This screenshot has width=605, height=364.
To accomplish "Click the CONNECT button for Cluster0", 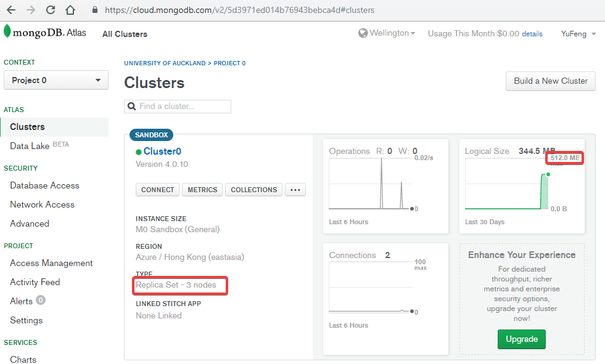I will pyautogui.click(x=157, y=190).
